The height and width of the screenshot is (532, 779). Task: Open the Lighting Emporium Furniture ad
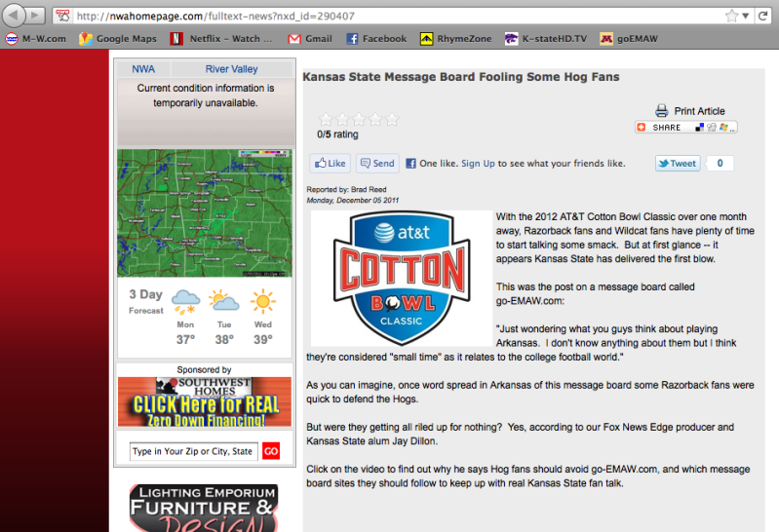[204, 508]
